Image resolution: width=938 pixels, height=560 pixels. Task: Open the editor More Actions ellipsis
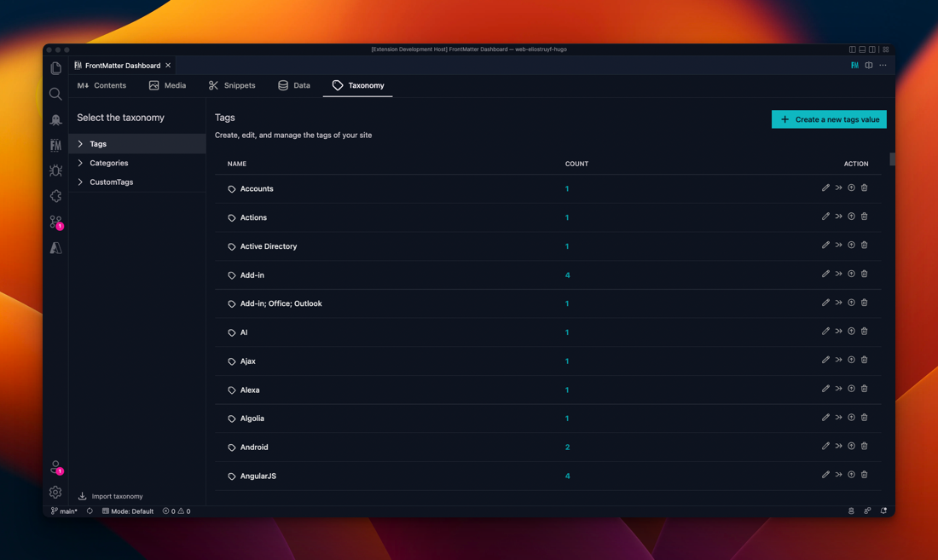[x=883, y=65]
